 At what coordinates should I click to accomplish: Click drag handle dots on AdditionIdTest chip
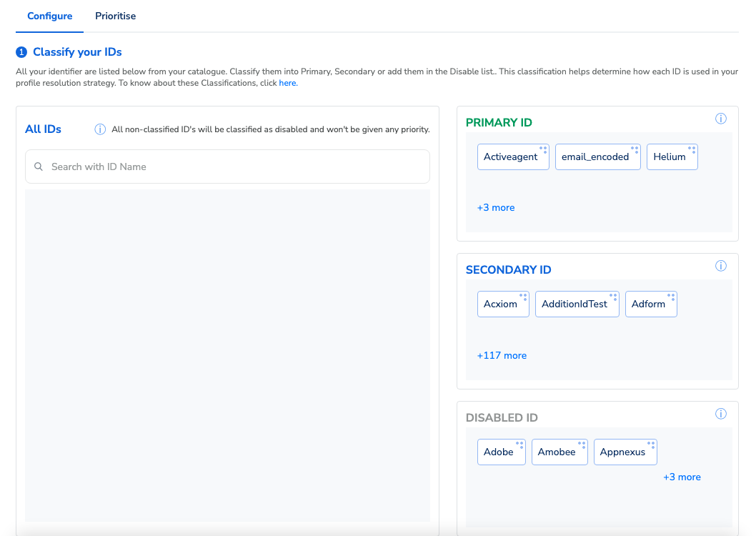[613, 297]
